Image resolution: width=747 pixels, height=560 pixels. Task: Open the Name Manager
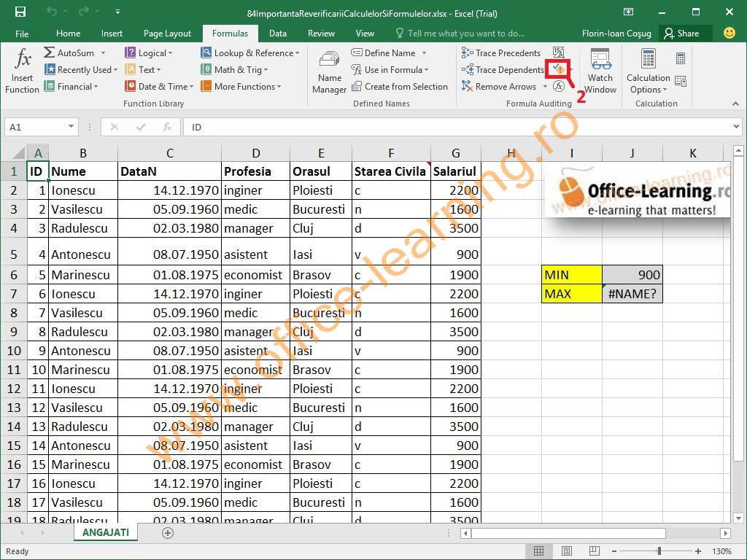(x=329, y=71)
